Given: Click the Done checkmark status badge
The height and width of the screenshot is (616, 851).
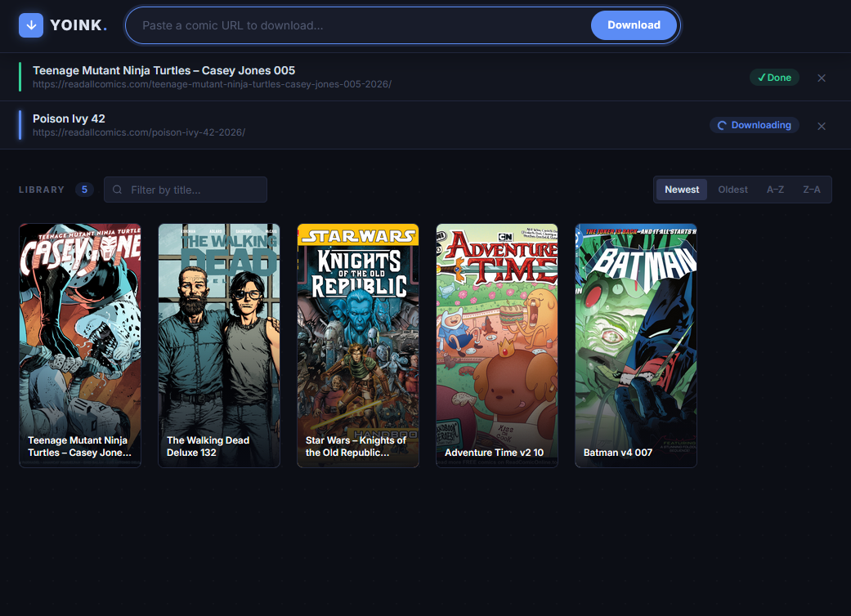Looking at the screenshot, I should tap(774, 78).
